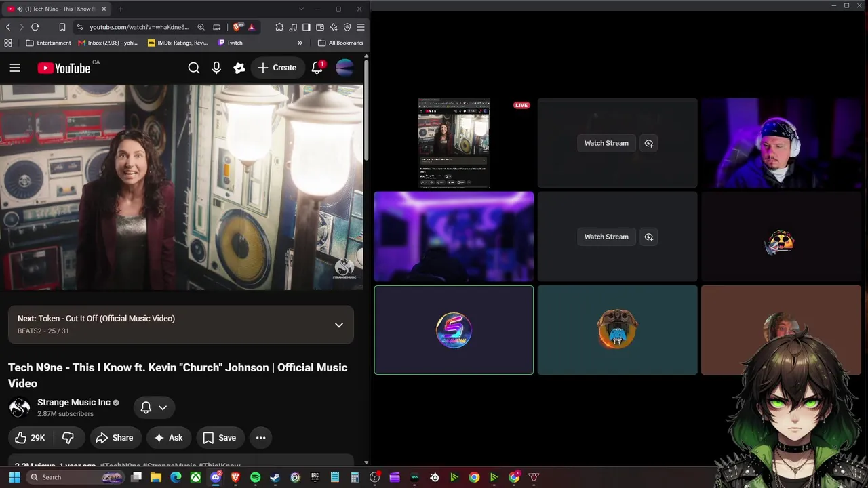Open the Windows Start menu

[14, 477]
